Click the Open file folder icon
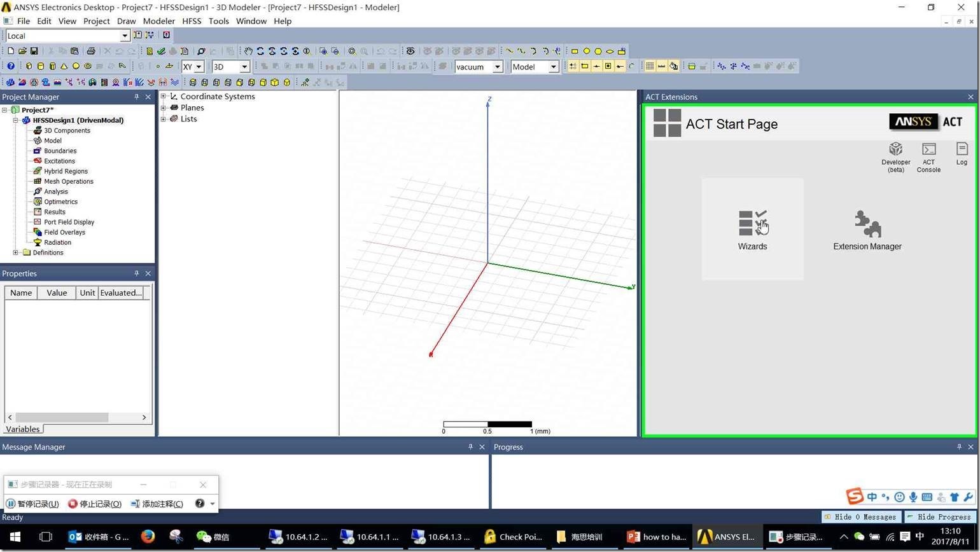This screenshot has width=980, height=552. (x=22, y=51)
